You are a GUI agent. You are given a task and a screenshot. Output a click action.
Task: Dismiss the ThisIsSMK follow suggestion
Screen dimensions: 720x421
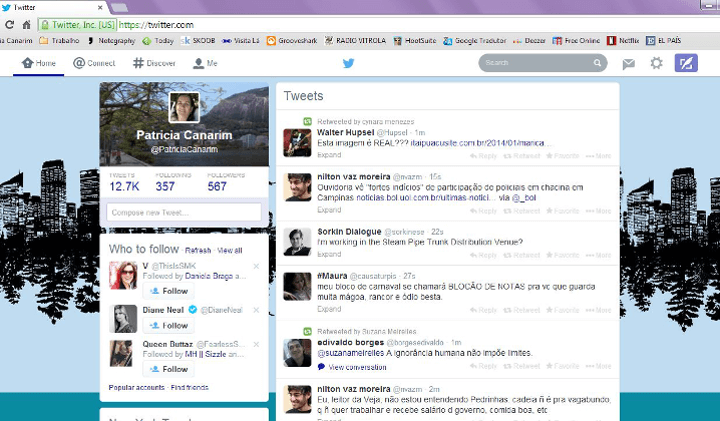click(x=256, y=266)
